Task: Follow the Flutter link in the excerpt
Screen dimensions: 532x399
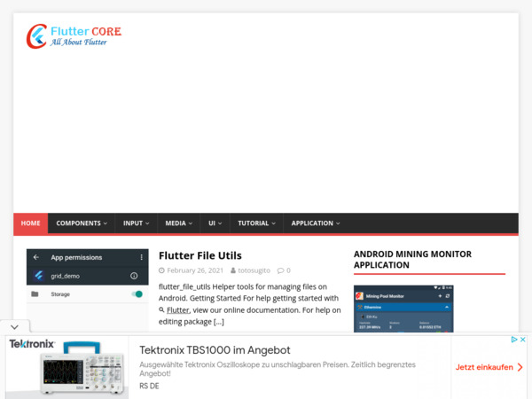Action: click(x=177, y=311)
